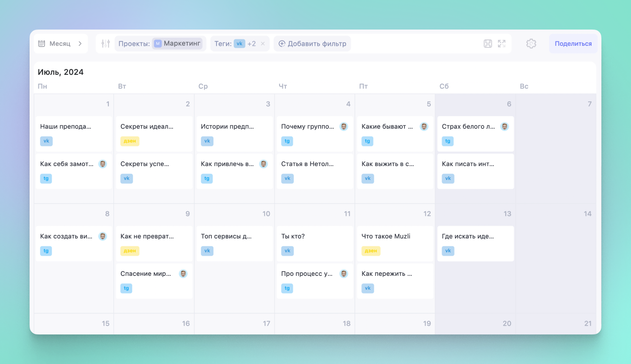Click the tg tag on 'Почему группо…' card

tap(287, 141)
